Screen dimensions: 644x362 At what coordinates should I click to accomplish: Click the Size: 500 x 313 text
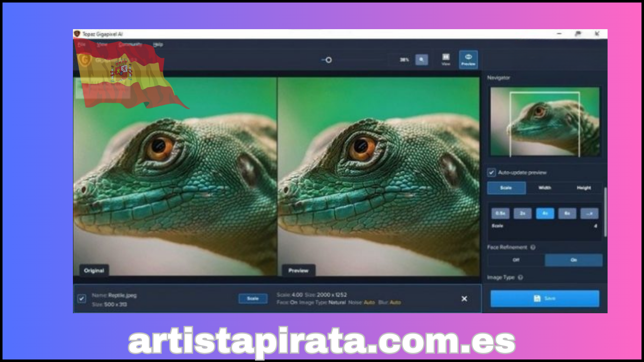pos(109,304)
